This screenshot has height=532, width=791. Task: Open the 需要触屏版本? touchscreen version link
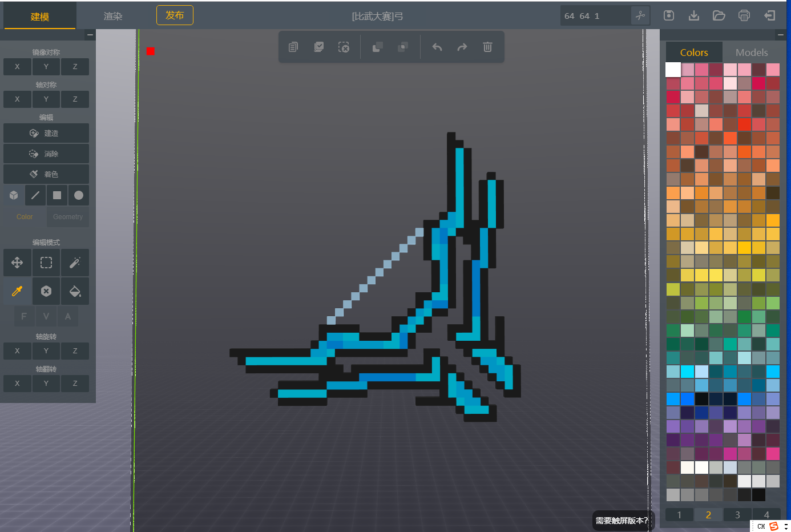(x=623, y=521)
